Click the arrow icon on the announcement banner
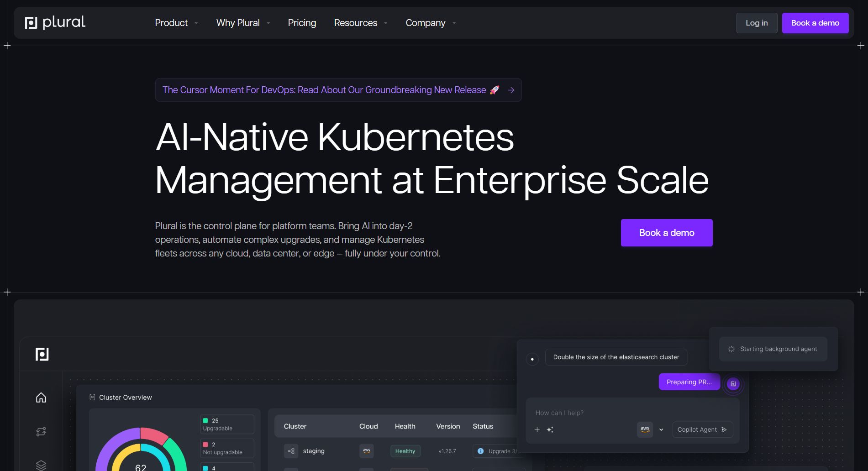Screen dimensions: 868x471 (x=511, y=90)
